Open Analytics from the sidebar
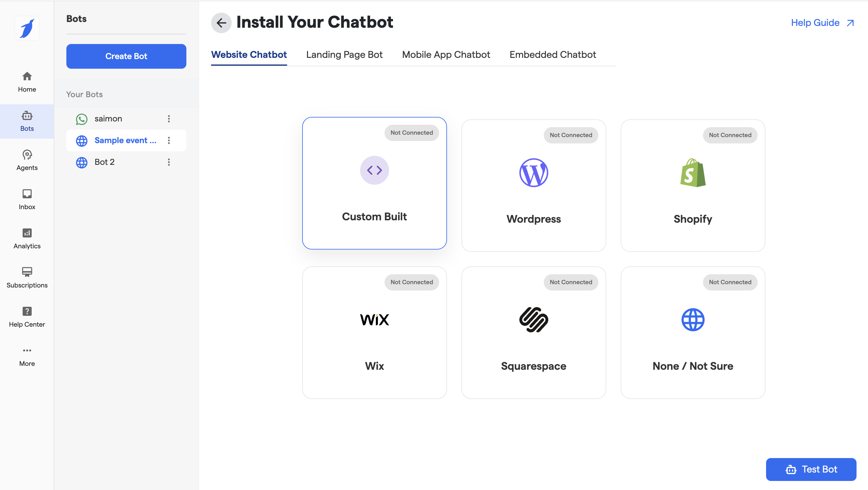 click(x=27, y=238)
